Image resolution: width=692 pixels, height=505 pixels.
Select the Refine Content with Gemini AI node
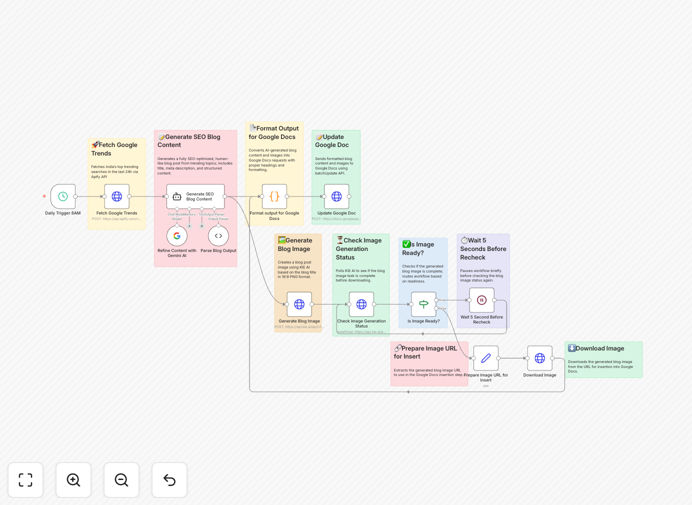point(177,236)
